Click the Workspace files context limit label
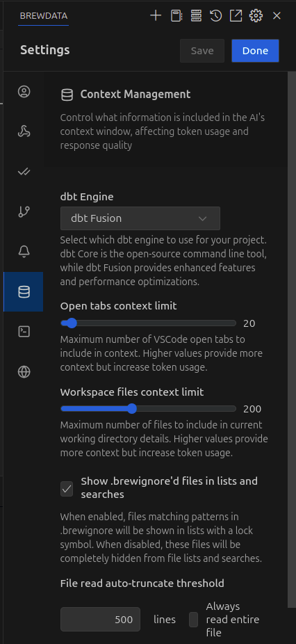 tap(132, 392)
